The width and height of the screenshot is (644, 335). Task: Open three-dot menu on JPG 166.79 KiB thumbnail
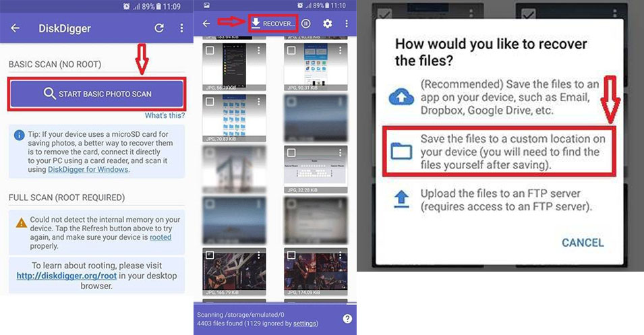tap(259, 255)
